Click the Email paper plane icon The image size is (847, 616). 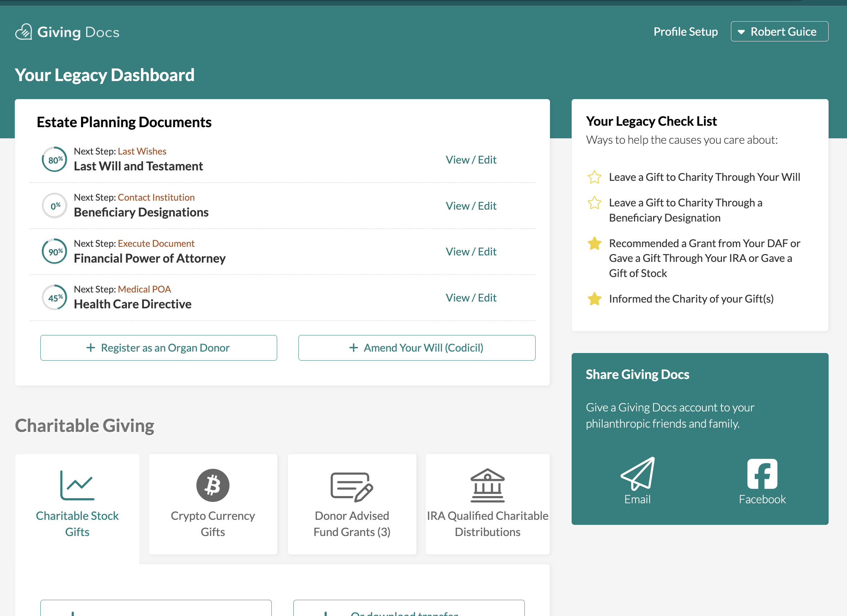[x=638, y=473]
